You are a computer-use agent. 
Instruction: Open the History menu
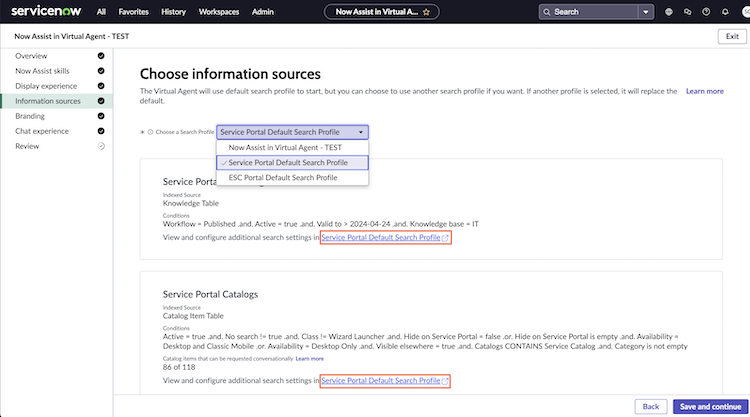pyautogui.click(x=173, y=12)
